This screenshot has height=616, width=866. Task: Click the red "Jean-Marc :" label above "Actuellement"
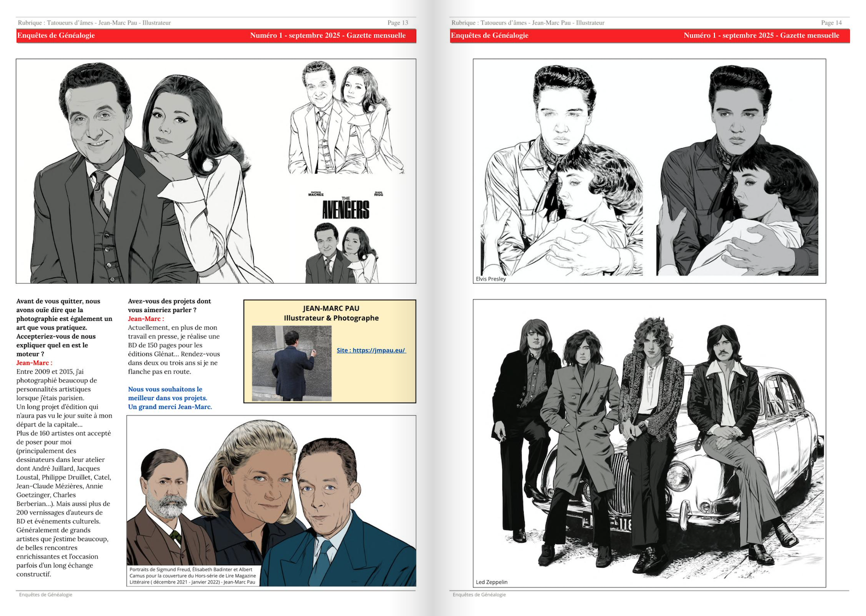pyautogui.click(x=146, y=319)
